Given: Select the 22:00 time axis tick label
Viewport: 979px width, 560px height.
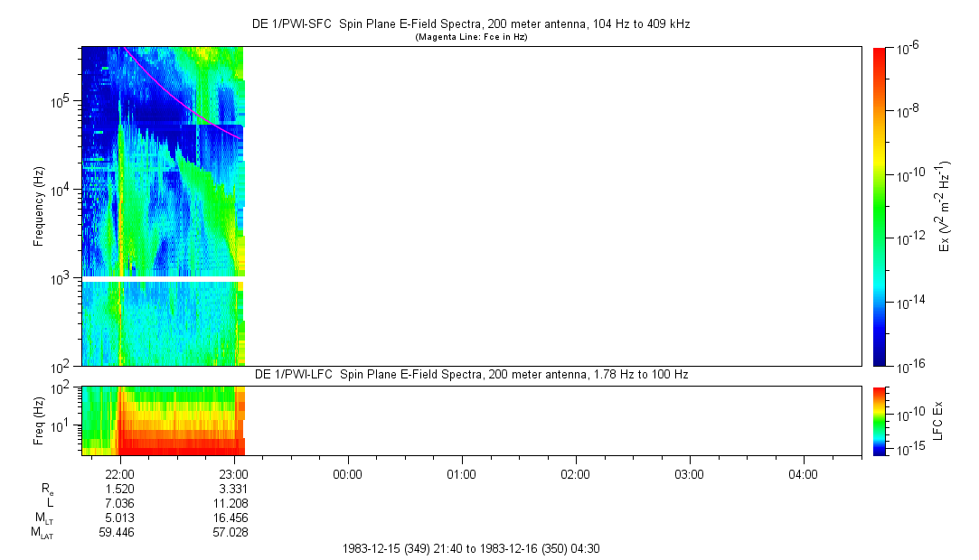Looking at the screenshot, I should (x=120, y=474).
